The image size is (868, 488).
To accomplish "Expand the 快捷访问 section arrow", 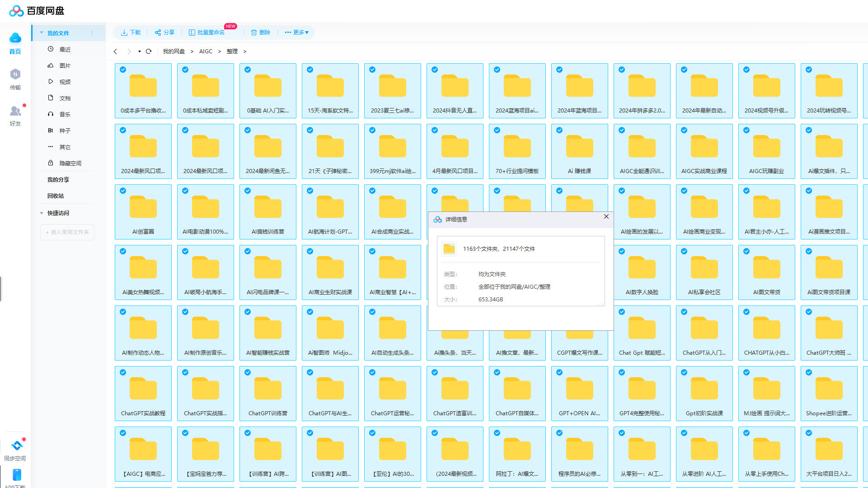I will pyautogui.click(x=42, y=213).
